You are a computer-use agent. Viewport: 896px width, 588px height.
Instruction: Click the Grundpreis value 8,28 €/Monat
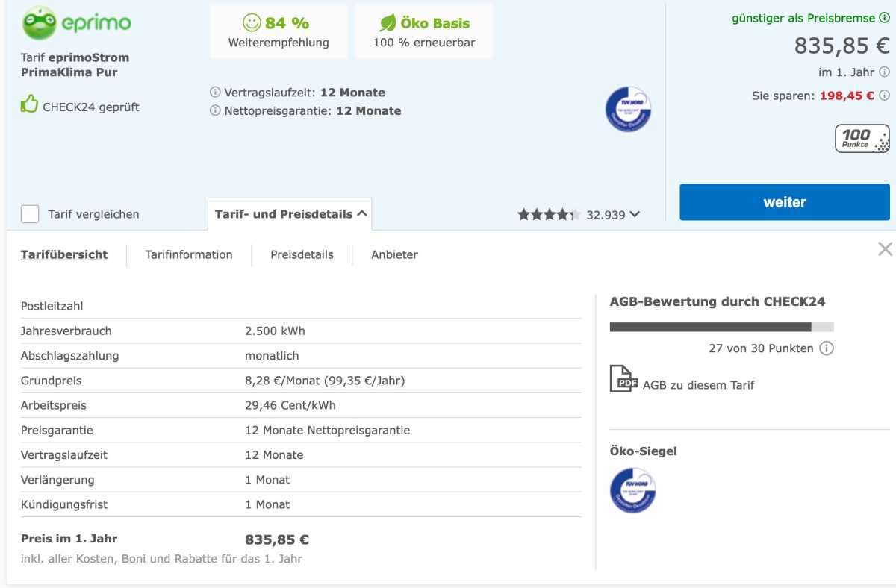(x=325, y=381)
